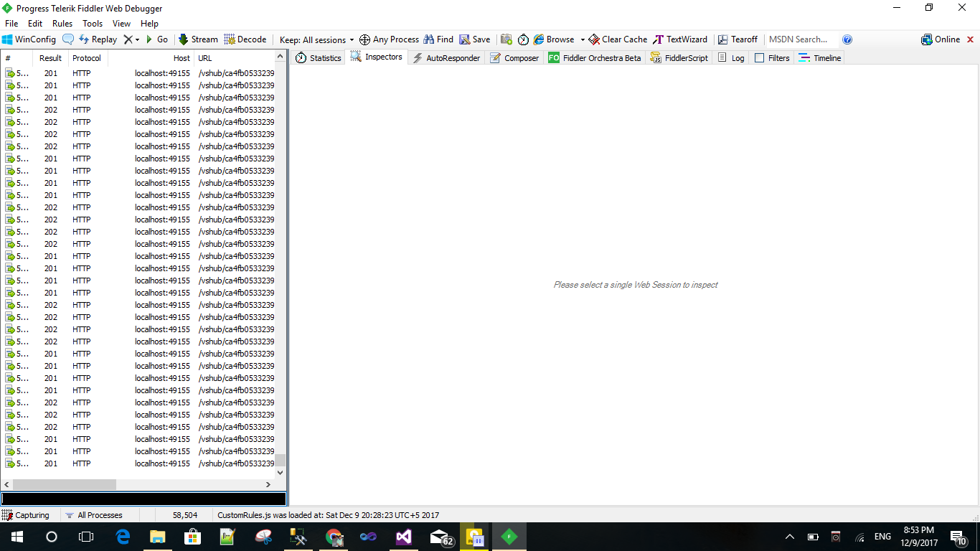Open Visual Studio from the taskbar

[404, 537]
